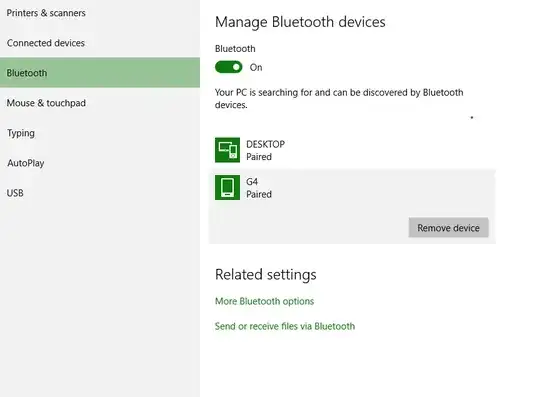The height and width of the screenshot is (397, 540).
Task: Select the DESKTOP device name
Action: pos(266,144)
